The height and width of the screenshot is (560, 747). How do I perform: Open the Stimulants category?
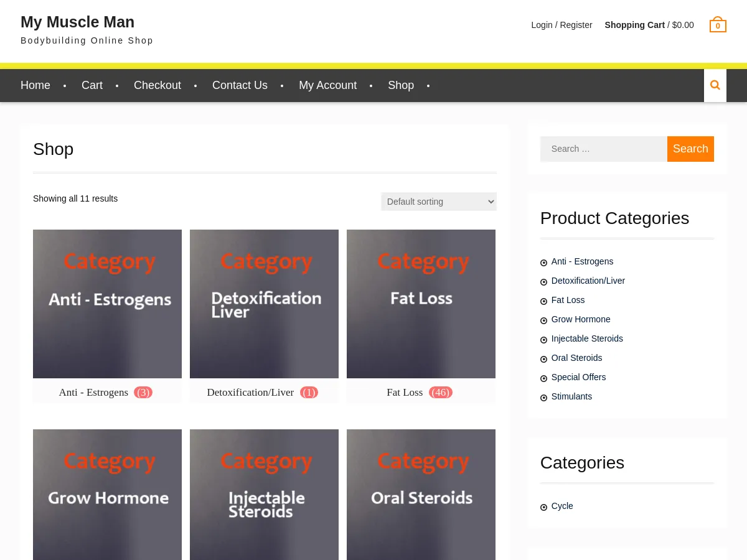coord(571,396)
